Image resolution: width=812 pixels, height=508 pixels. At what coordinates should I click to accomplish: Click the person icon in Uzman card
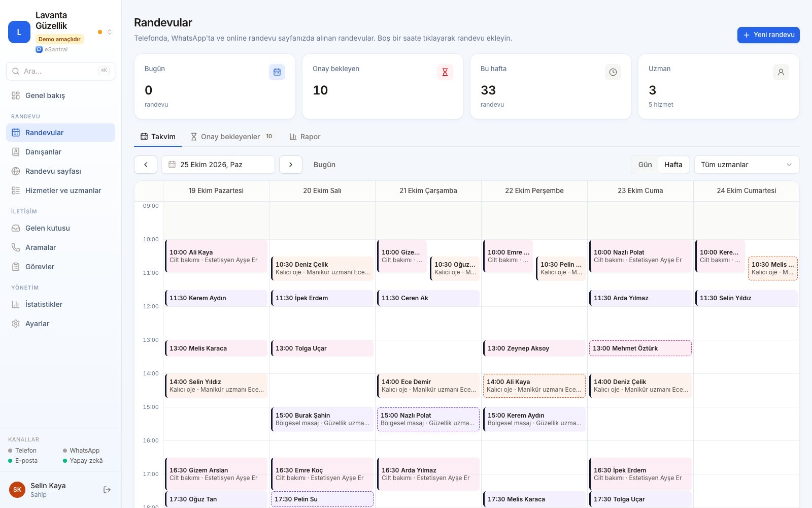[781, 72]
